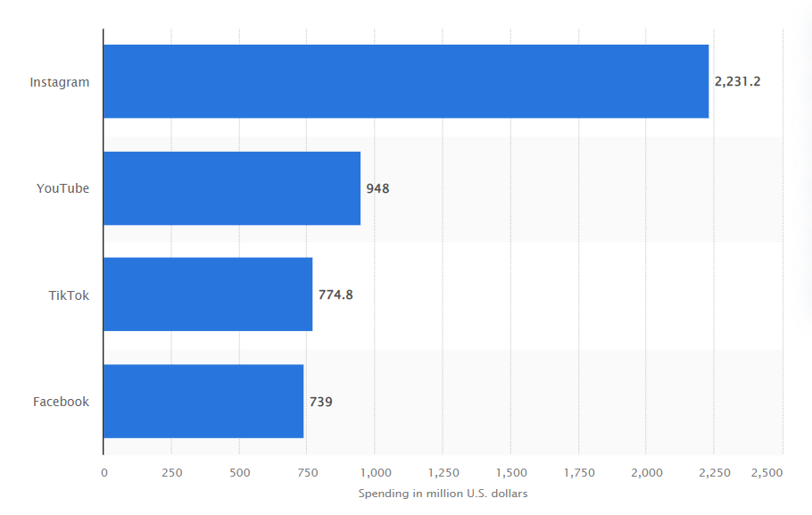The width and height of the screenshot is (812, 515).
Task: Click the 750 tick on the x-axis
Action: 308,472
